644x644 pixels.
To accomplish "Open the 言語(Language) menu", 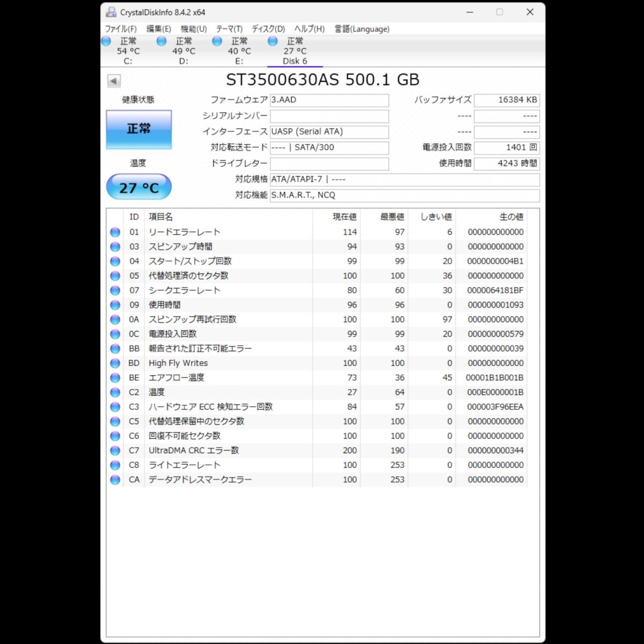I will point(362,29).
